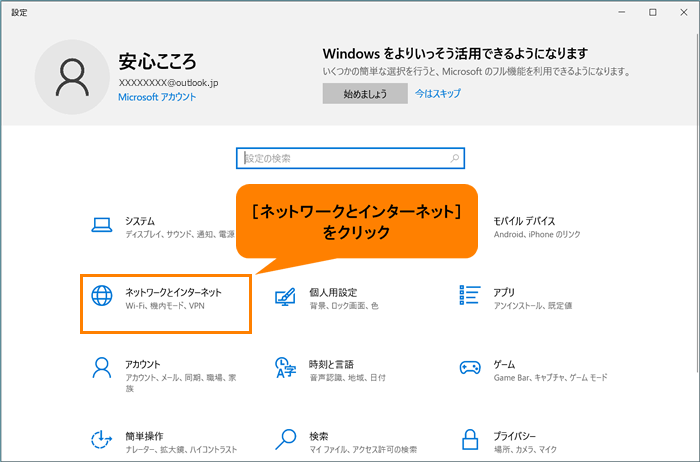Screen dimensions: 700x462
Task: Open 時刻と言語 label
Action: [331, 364]
